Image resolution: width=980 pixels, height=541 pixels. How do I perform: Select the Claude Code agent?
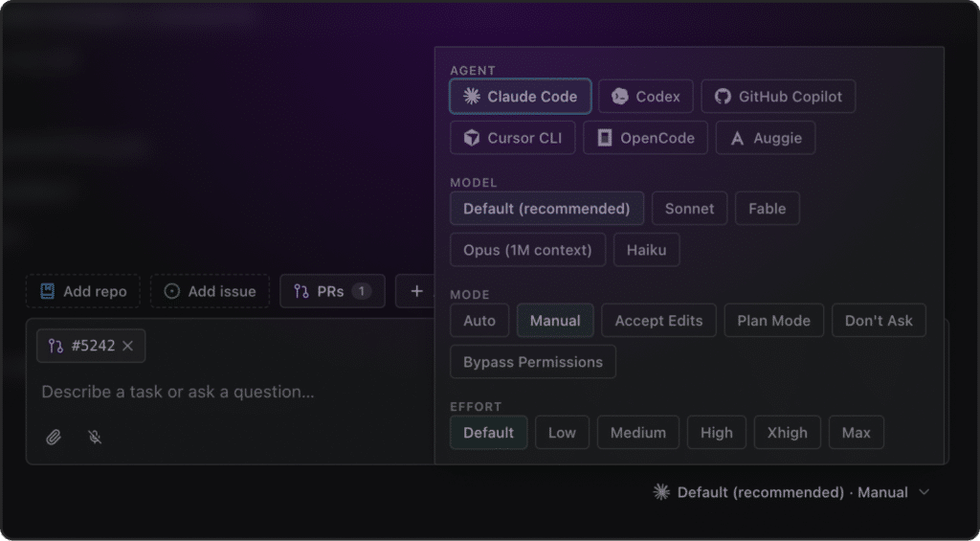pyautogui.click(x=520, y=97)
